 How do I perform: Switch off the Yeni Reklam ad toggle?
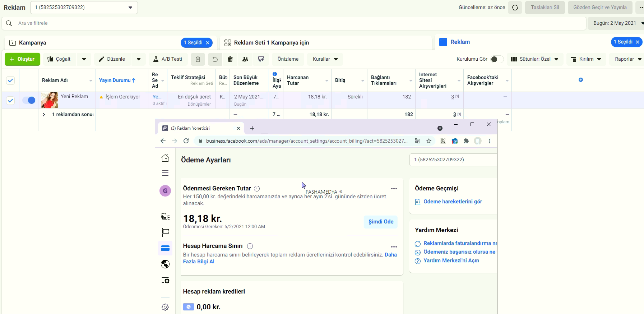click(29, 100)
